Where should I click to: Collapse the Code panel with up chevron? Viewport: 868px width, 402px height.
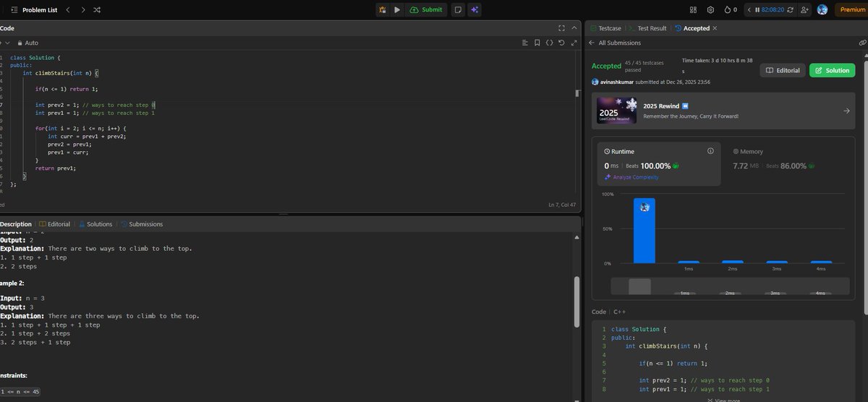pos(574,28)
